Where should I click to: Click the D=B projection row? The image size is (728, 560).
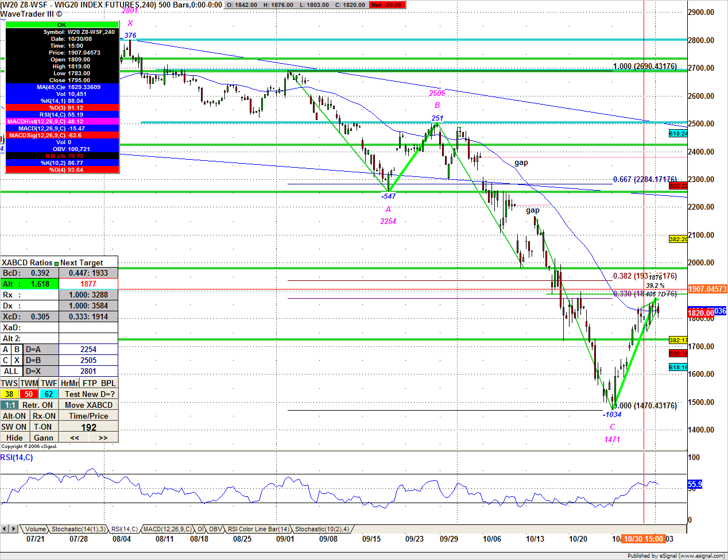41,360
